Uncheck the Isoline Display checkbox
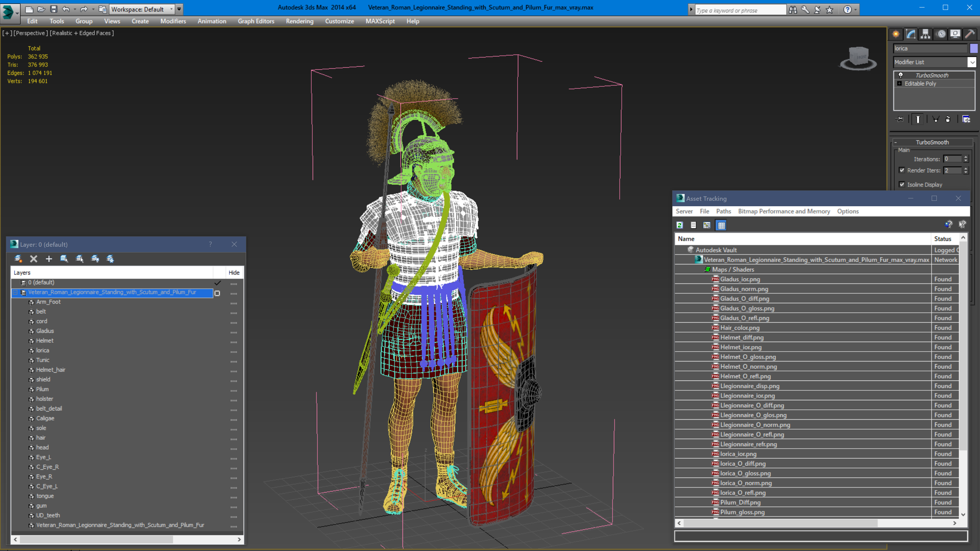This screenshot has height=551, width=980. pyautogui.click(x=902, y=184)
